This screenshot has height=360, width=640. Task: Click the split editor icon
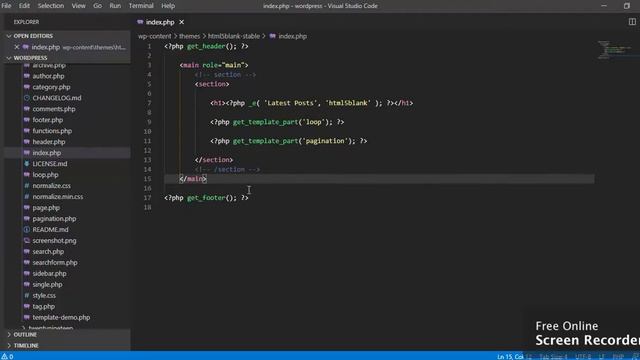(x=632, y=22)
